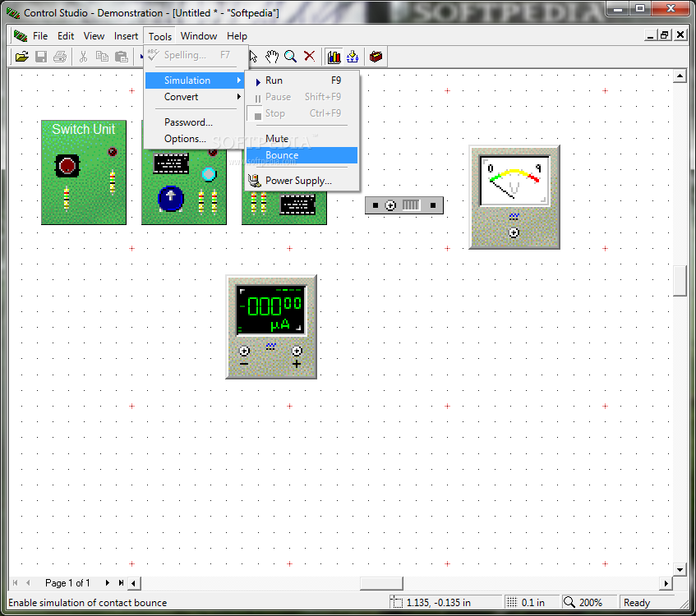Click the cyan LED on the second board
This screenshot has height=616, width=696.
209,174
